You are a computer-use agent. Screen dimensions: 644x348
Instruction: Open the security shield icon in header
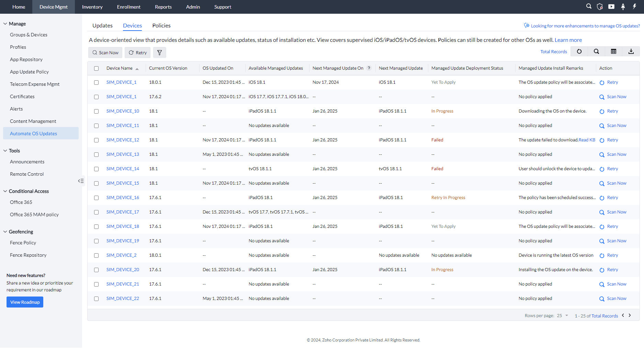click(600, 7)
